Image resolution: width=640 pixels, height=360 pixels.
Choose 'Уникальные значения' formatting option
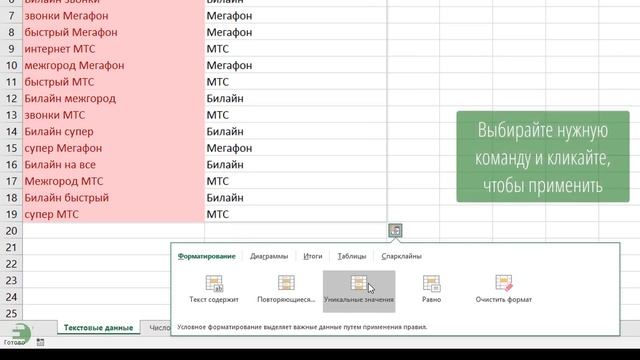click(359, 291)
